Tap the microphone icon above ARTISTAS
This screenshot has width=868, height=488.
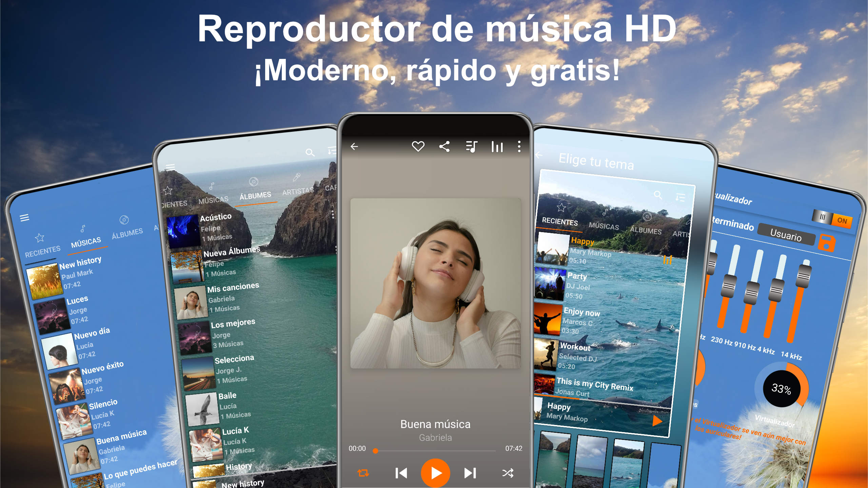(296, 177)
